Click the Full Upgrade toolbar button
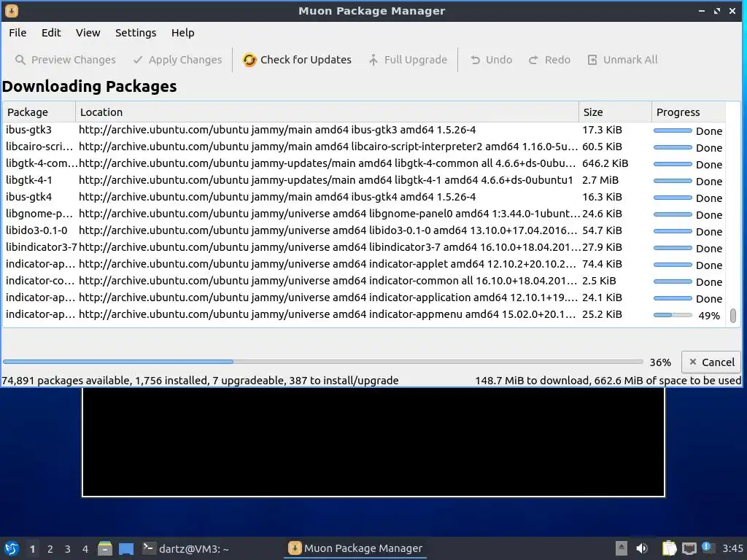 pos(408,60)
